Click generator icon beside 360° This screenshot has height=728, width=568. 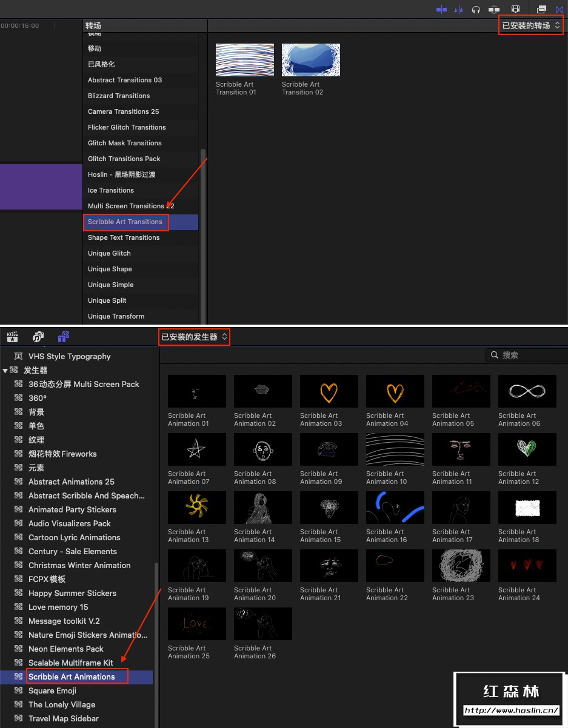pos(19,398)
